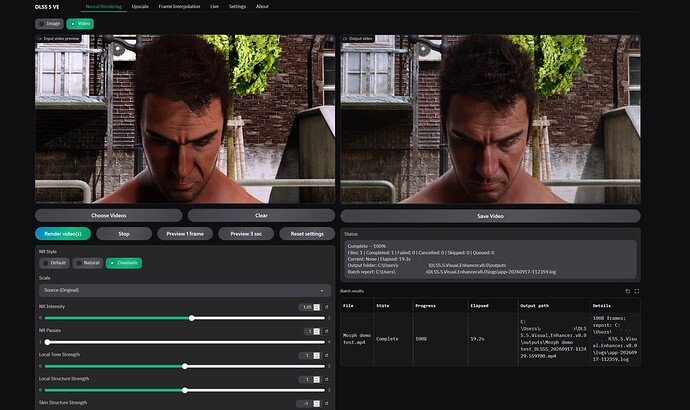Click the '19.2s' elapsed cell
The height and width of the screenshot is (410, 690).
[493, 339]
